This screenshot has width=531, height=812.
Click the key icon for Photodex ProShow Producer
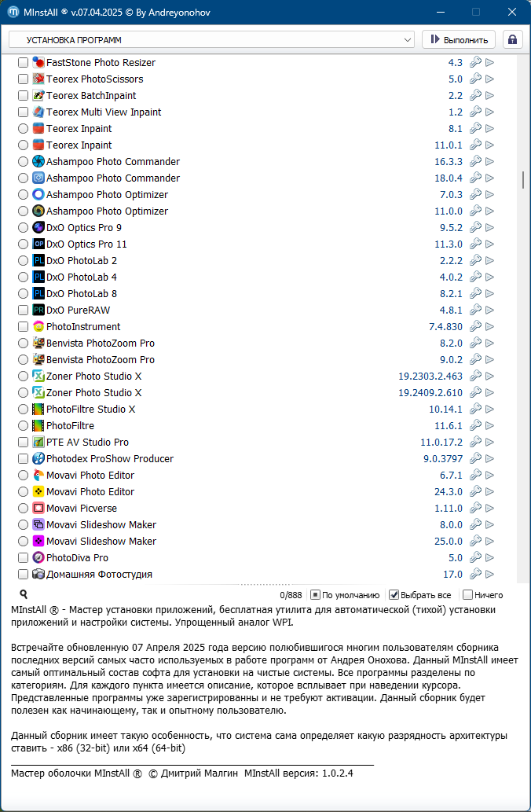476,459
